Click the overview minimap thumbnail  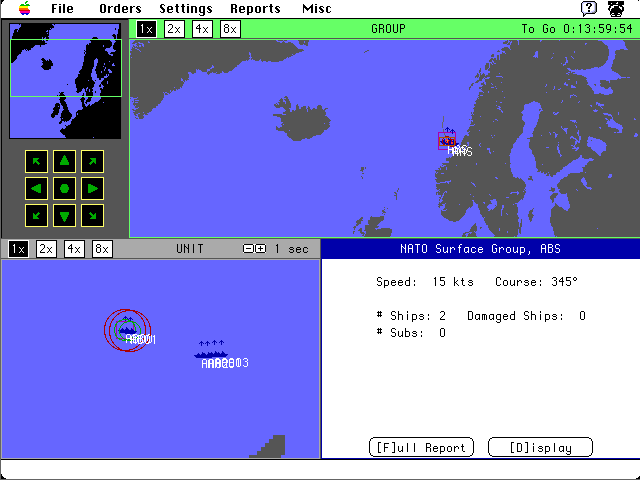(x=65, y=80)
